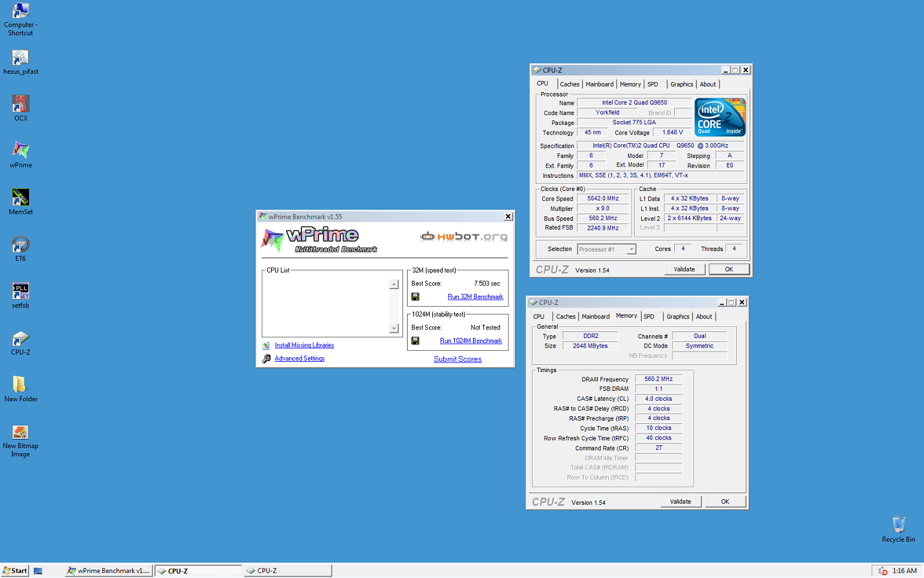Click the Size 2048 MBytes value
924x578 pixels.
[590, 346]
